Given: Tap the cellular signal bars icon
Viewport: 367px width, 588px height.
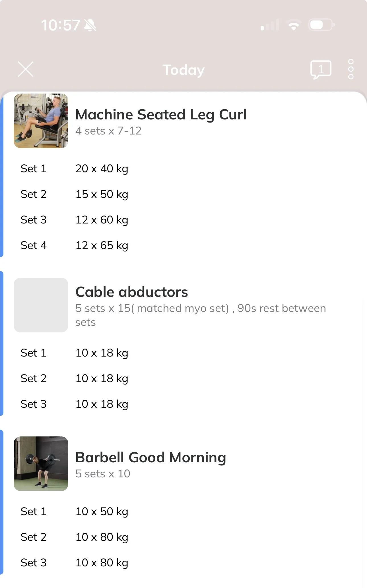Looking at the screenshot, I should point(269,25).
